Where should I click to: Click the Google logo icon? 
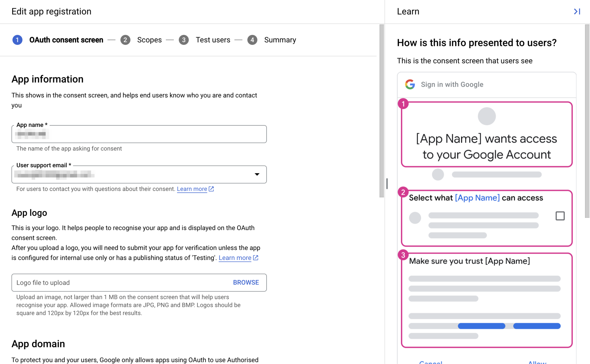[410, 84]
